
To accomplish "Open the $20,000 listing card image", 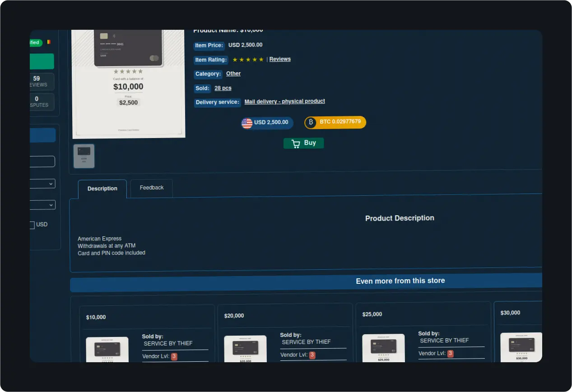I will pyautogui.click(x=245, y=349).
